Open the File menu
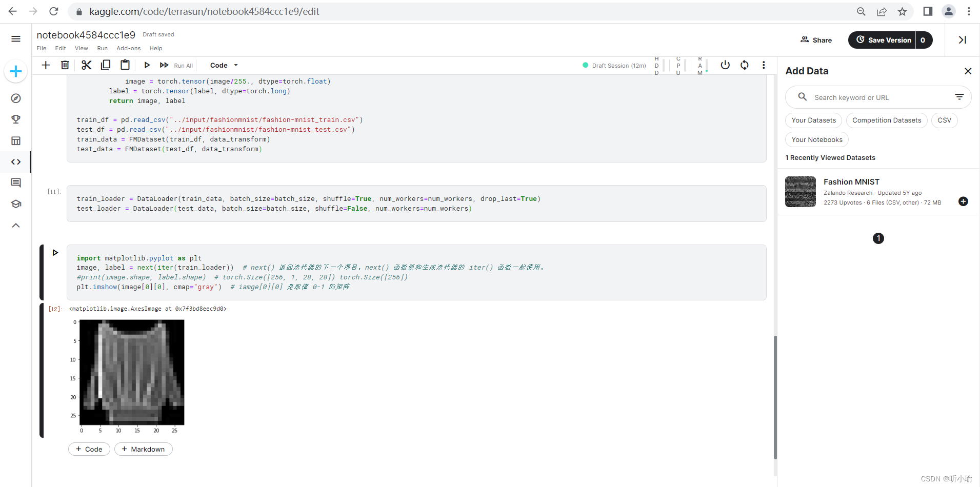The image size is (980, 487). pos(41,48)
